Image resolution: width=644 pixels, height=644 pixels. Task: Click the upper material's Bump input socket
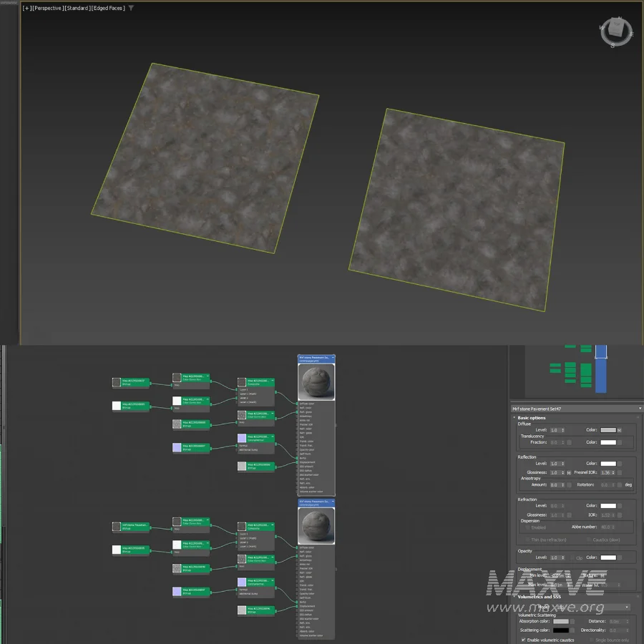click(x=298, y=458)
